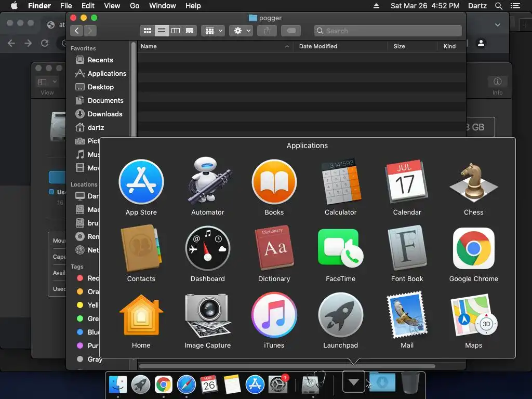Open Image Capture in Applications grid
Screen dimensions: 532x399
(x=208, y=315)
